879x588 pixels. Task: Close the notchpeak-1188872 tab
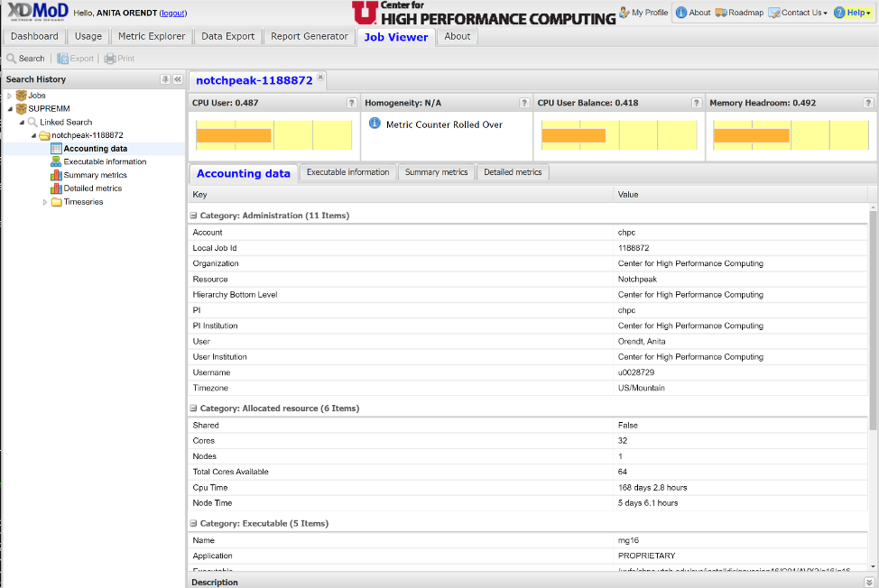click(320, 78)
